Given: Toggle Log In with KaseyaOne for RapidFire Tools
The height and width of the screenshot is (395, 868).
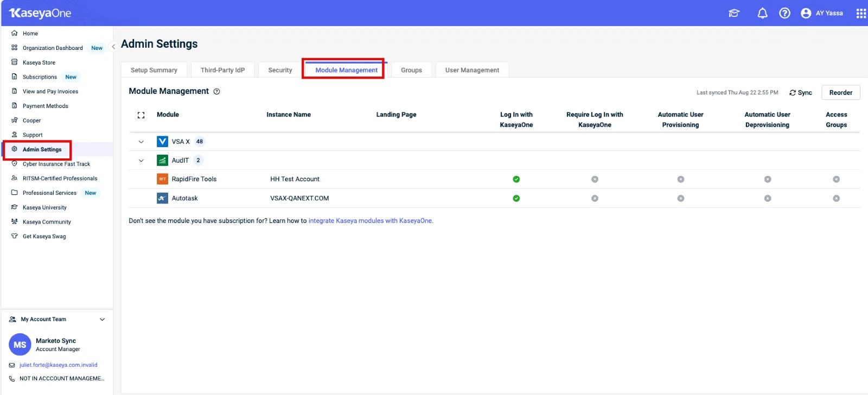Looking at the screenshot, I should (x=516, y=179).
